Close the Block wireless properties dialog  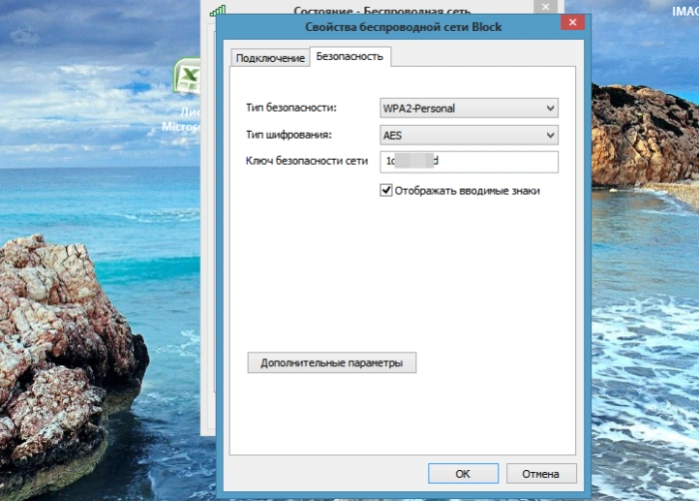point(572,22)
